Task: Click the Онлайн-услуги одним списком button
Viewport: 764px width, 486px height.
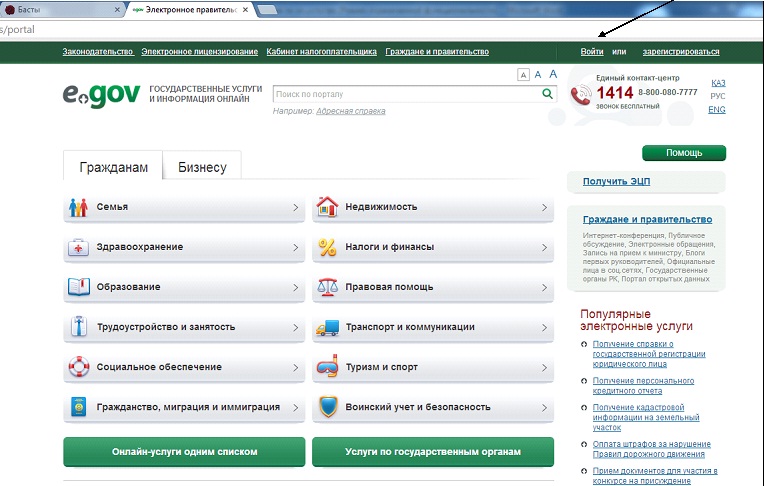Action: click(183, 452)
